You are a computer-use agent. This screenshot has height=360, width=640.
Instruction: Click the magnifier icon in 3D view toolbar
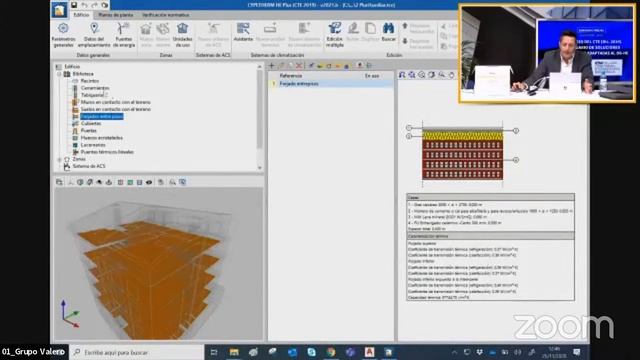(x=172, y=182)
